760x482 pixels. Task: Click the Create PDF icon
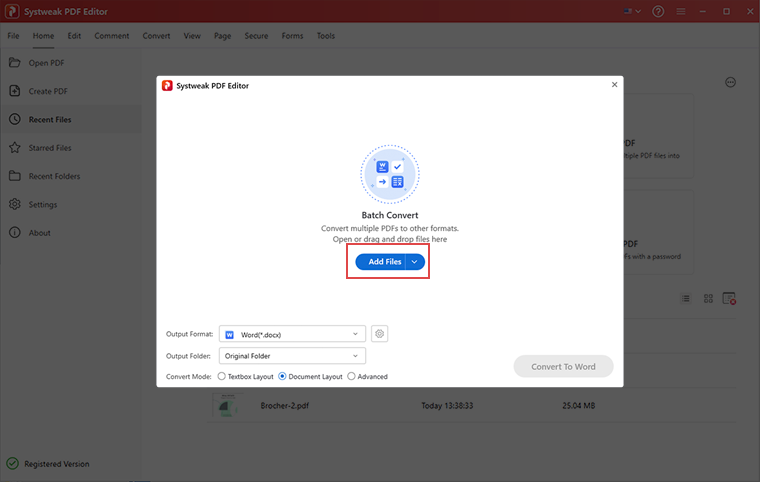[x=15, y=91]
